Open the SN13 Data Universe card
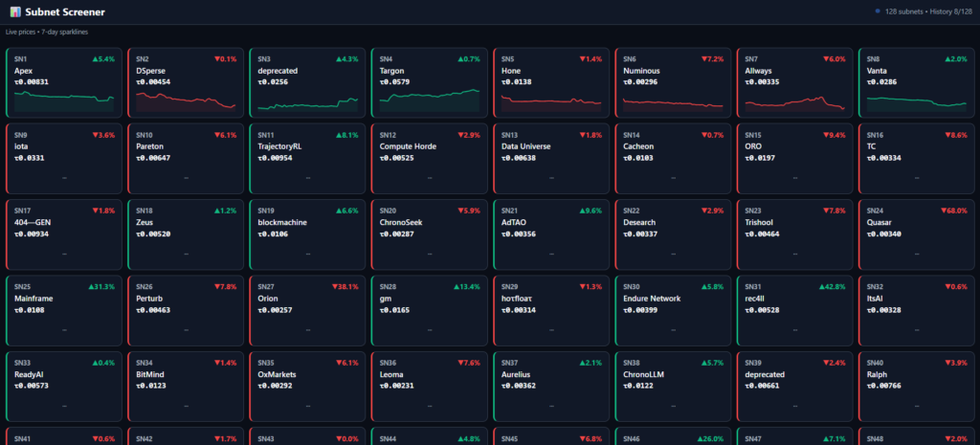 pos(551,158)
